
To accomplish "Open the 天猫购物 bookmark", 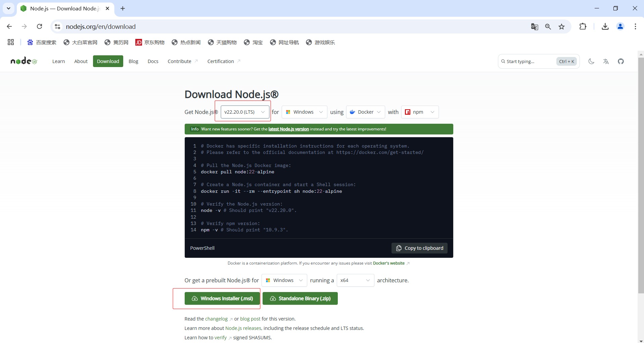I will click(222, 42).
